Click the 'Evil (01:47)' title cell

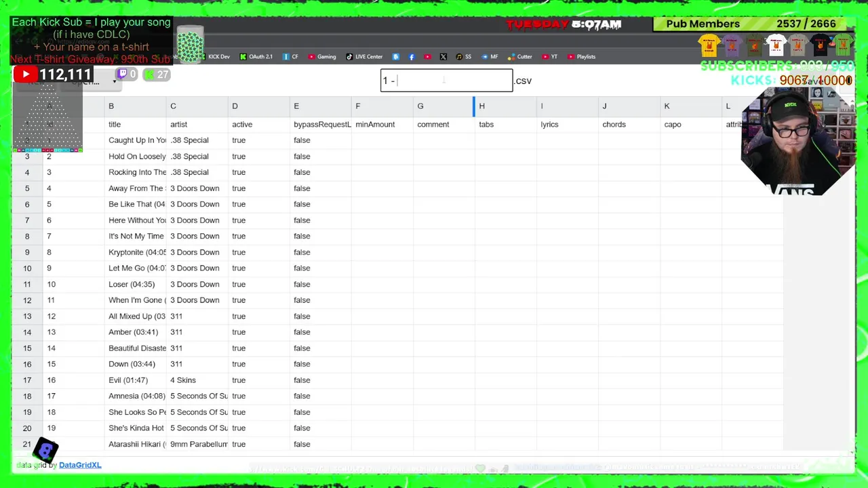point(136,380)
